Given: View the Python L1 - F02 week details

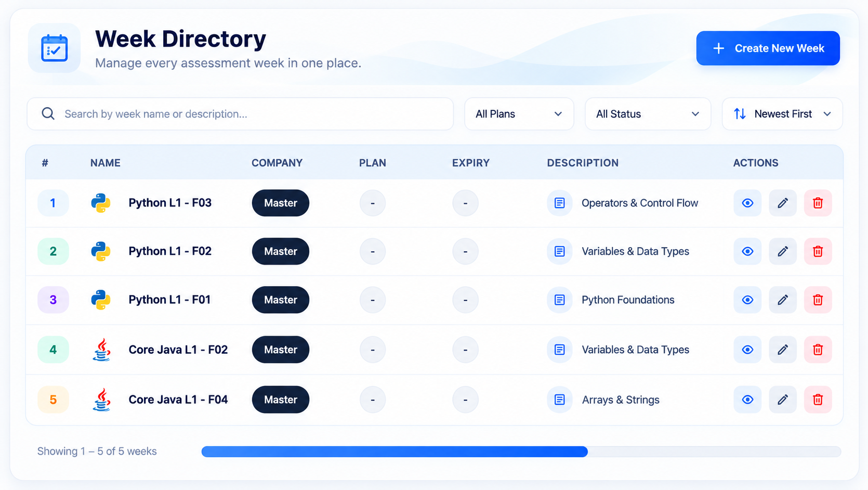Looking at the screenshot, I should 747,251.
